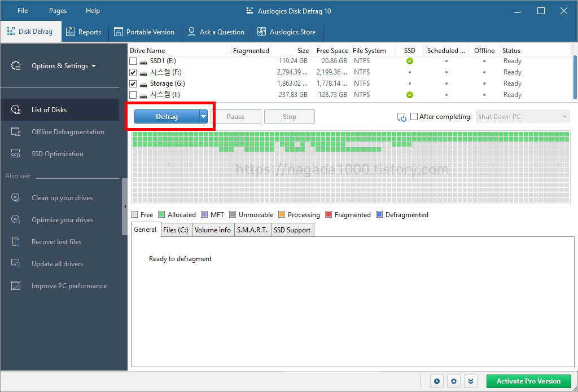Click the green SSD checkmark for SSD1 (E:)

point(410,61)
